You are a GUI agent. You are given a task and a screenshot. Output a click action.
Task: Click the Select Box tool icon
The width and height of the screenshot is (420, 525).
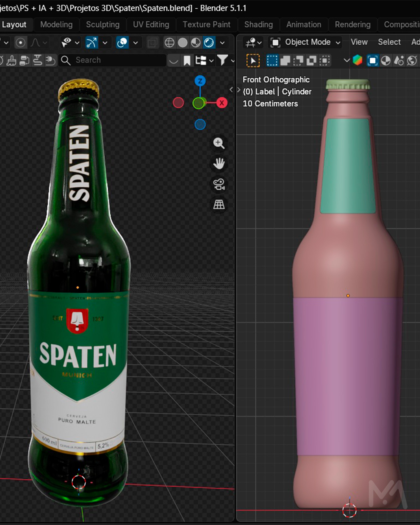pyautogui.click(x=253, y=60)
